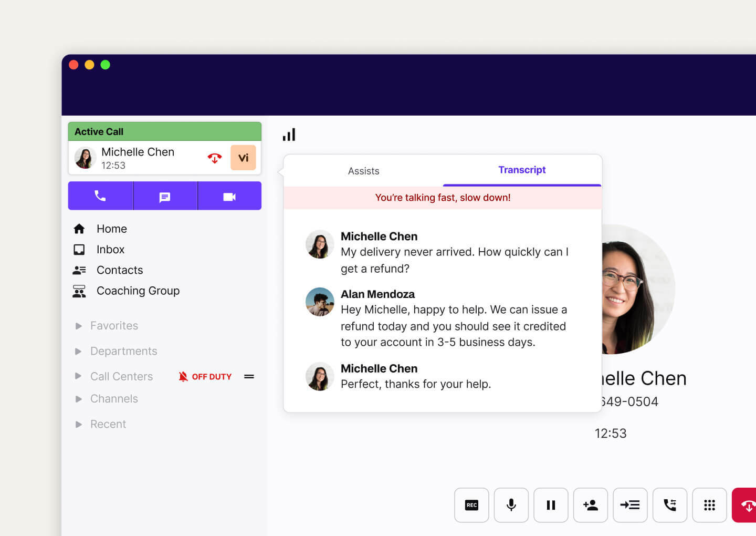Screen dimensions: 756x536
Task: Transfer the active call
Action: pyautogui.click(x=670, y=505)
